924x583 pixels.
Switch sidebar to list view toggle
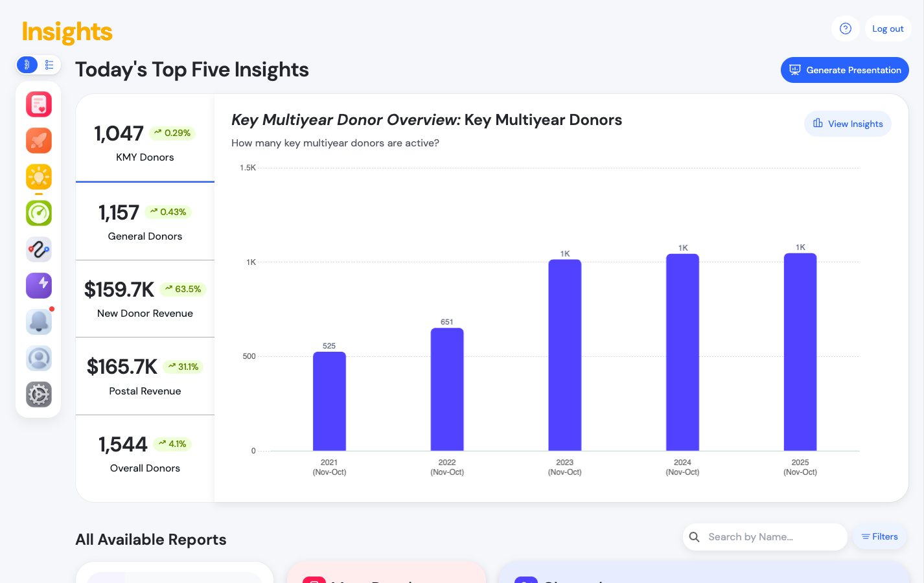coord(49,65)
